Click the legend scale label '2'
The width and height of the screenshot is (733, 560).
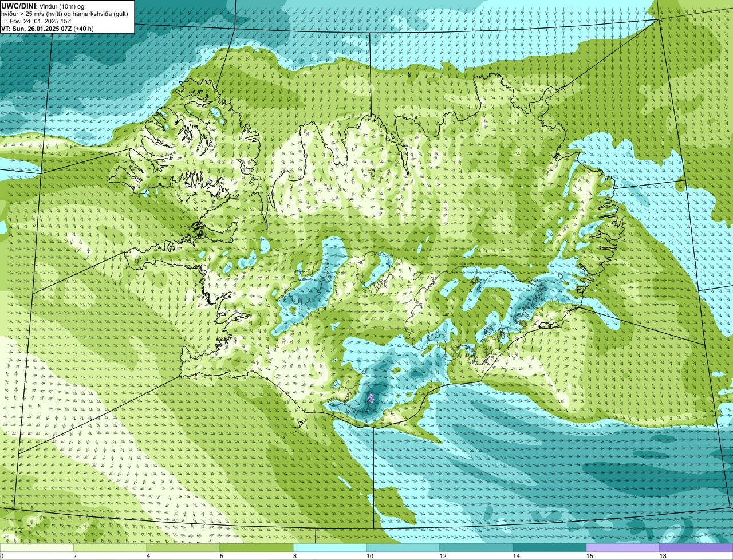(x=75, y=556)
